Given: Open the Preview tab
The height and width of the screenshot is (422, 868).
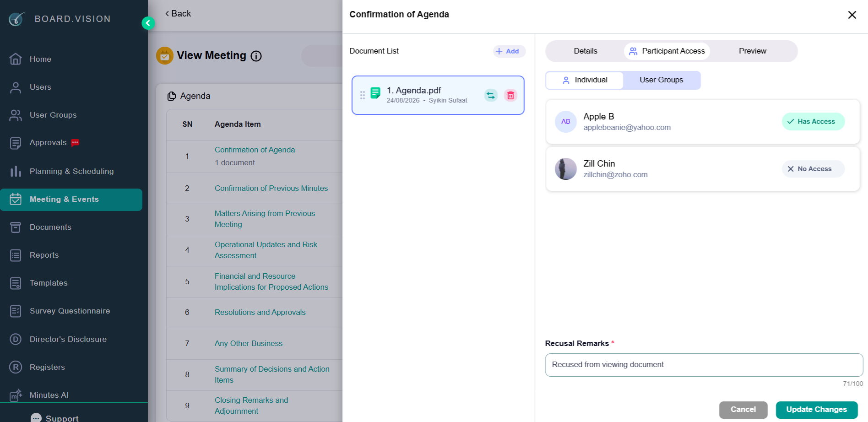Looking at the screenshot, I should (x=752, y=51).
